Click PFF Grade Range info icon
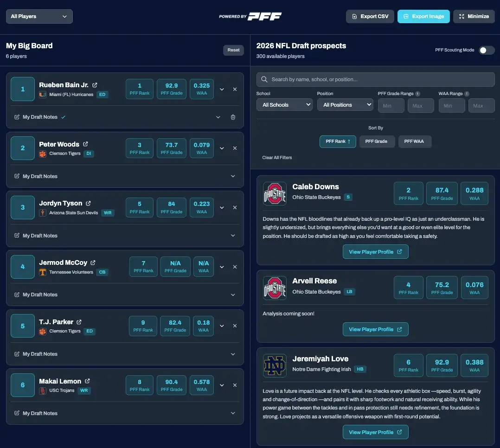Image resolution: width=500 pixels, height=448 pixels. 418,94
